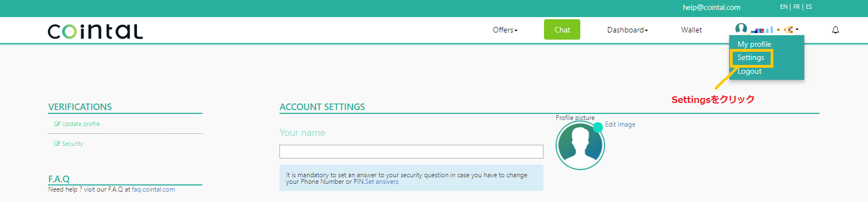Click the Edit Image link
The width and height of the screenshot is (868, 202).
click(x=620, y=124)
